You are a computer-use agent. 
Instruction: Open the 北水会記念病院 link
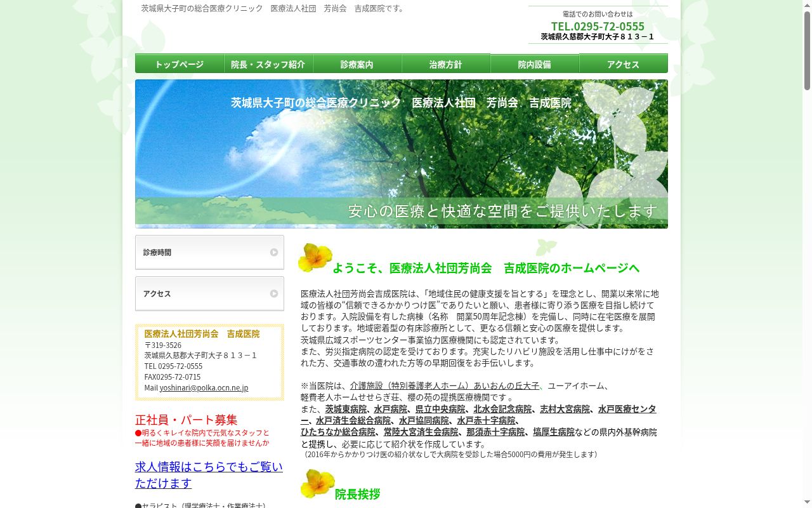pyautogui.click(x=502, y=409)
